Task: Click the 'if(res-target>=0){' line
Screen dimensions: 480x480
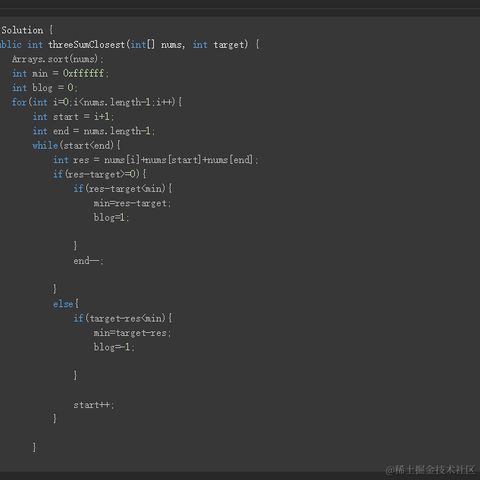Action: point(100,174)
